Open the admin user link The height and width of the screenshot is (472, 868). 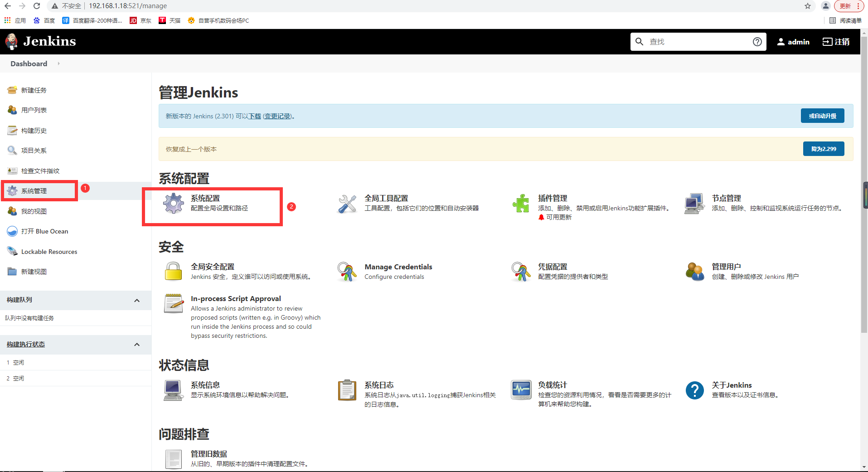793,42
